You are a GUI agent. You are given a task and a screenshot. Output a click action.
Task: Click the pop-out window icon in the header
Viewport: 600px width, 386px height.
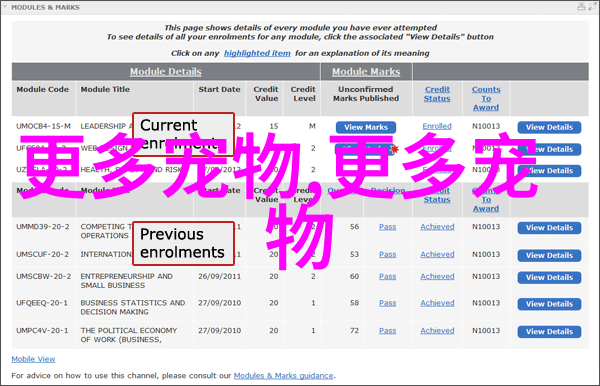click(x=592, y=7)
